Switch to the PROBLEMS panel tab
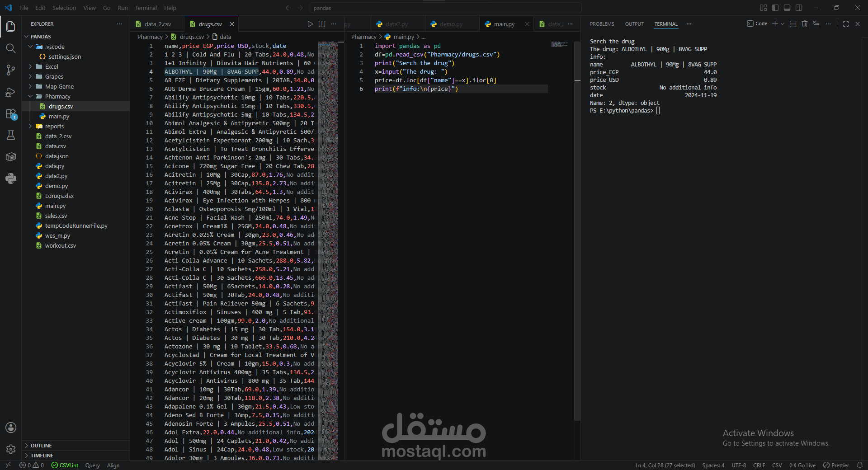 pyautogui.click(x=602, y=24)
